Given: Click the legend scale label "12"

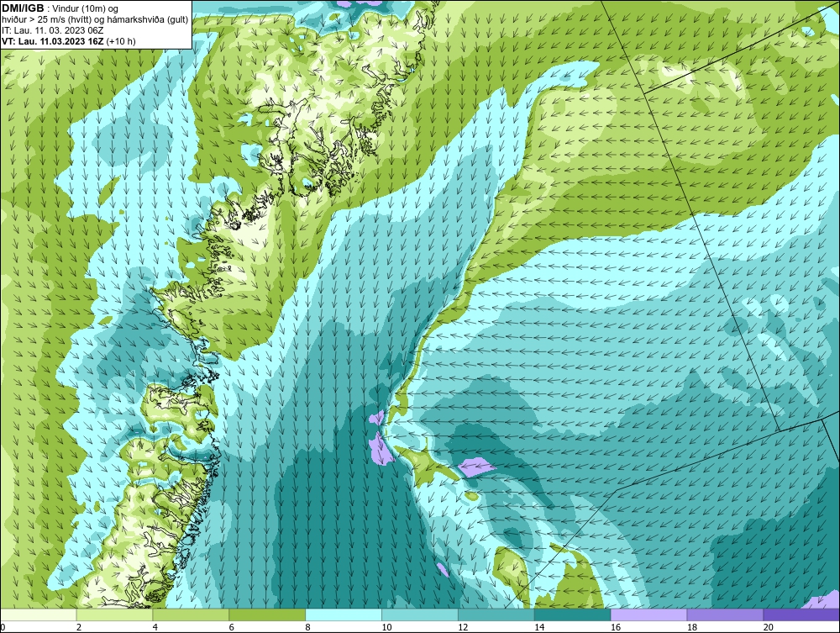Looking at the screenshot, I should click(x=463, y=627).
